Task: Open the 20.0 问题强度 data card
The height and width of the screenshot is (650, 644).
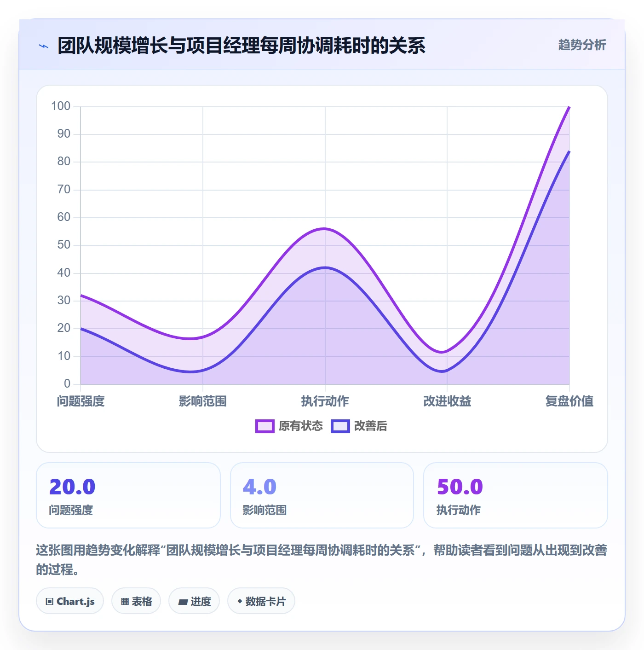Action: [x=128, y=495]
